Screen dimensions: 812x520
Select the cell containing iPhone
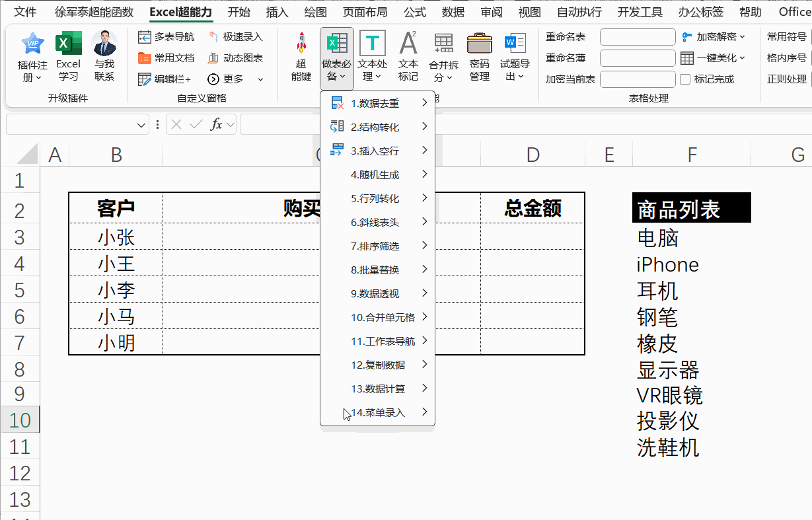[692, 264]
